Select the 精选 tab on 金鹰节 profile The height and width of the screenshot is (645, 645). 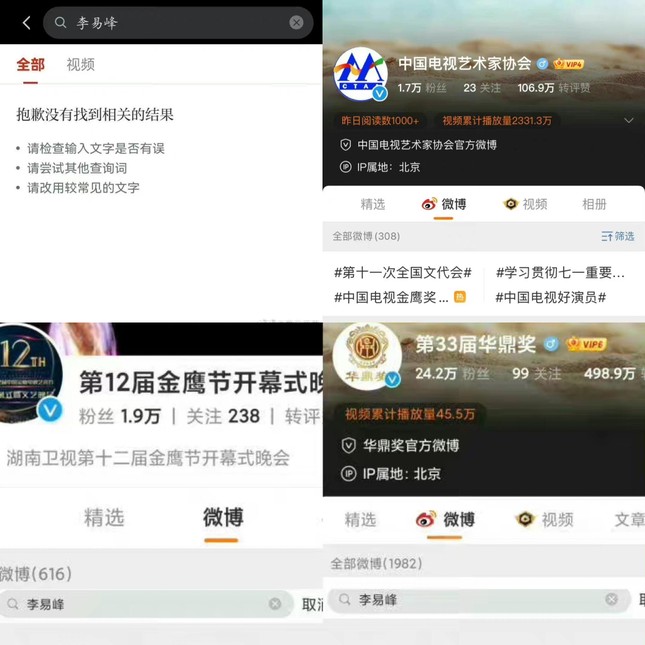click(x=104, y=517)
